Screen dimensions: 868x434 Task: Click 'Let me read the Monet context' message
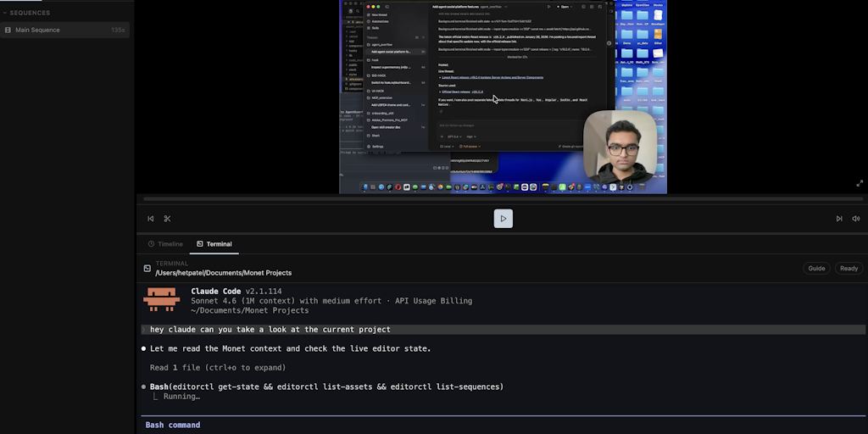[x=290, y=348]
